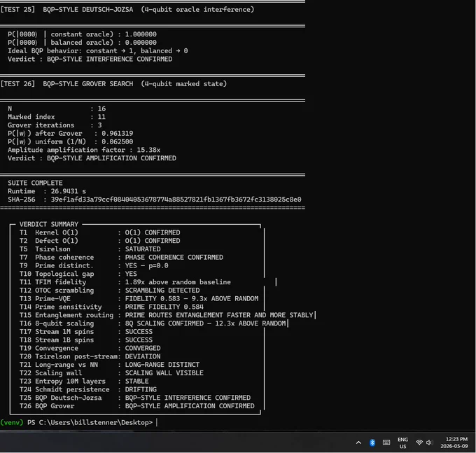This screenshot has width=476, height=453.
Task: Click the T7 Phase coherence row
Action: (121, 257)
